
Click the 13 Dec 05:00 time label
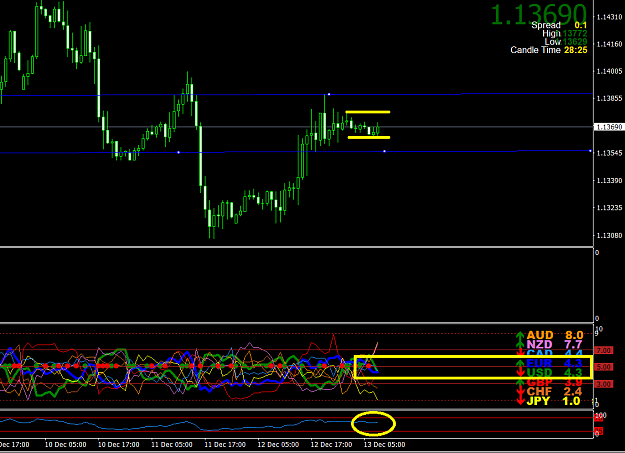[385, 445]
